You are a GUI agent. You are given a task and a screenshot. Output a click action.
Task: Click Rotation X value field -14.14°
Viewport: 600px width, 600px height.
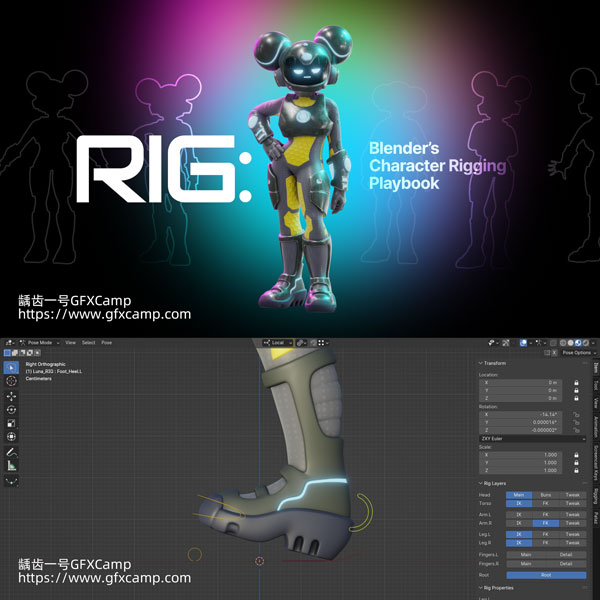(x=520, y=414)
